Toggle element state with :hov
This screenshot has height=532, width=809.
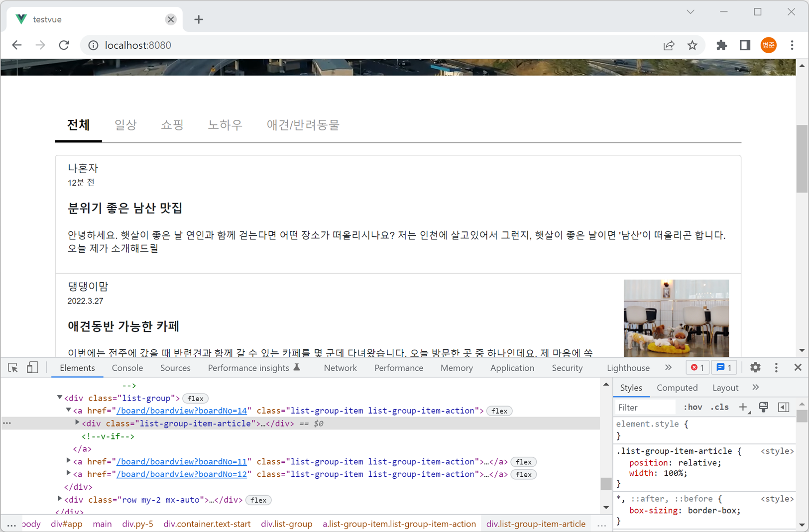693,407
